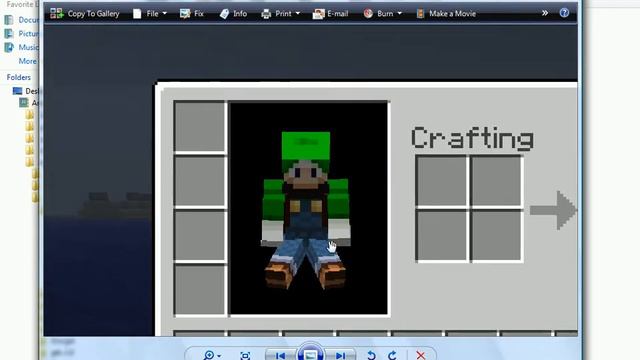Screen dimensions: 640x360
Task: Click the zoom magnifier icon
Action: pyautogui.click(x=209, y=355)
